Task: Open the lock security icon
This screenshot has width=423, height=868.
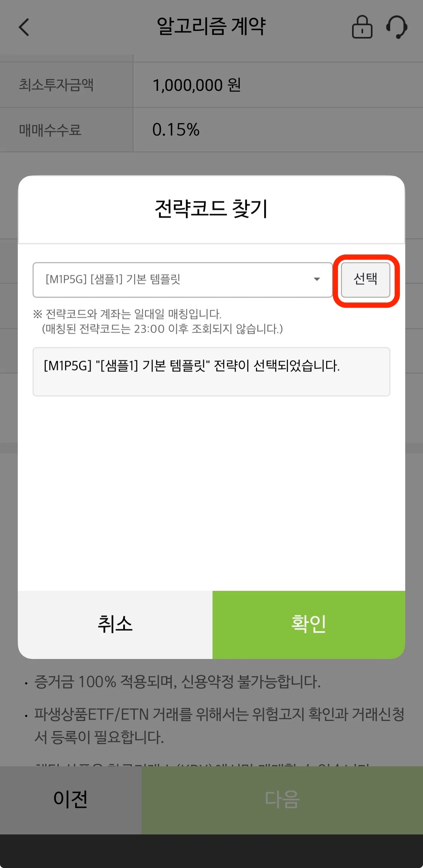Action: 362,27
